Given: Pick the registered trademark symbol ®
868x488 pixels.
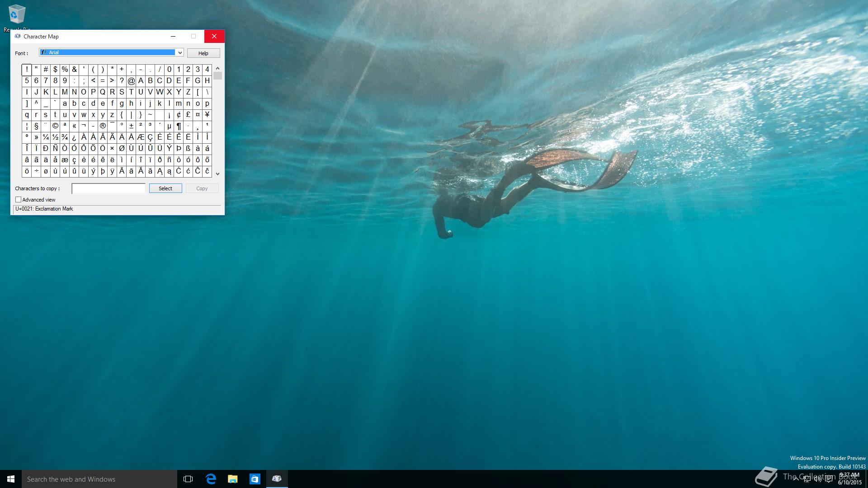Looking at the screenshot, I should pos(103,126).
